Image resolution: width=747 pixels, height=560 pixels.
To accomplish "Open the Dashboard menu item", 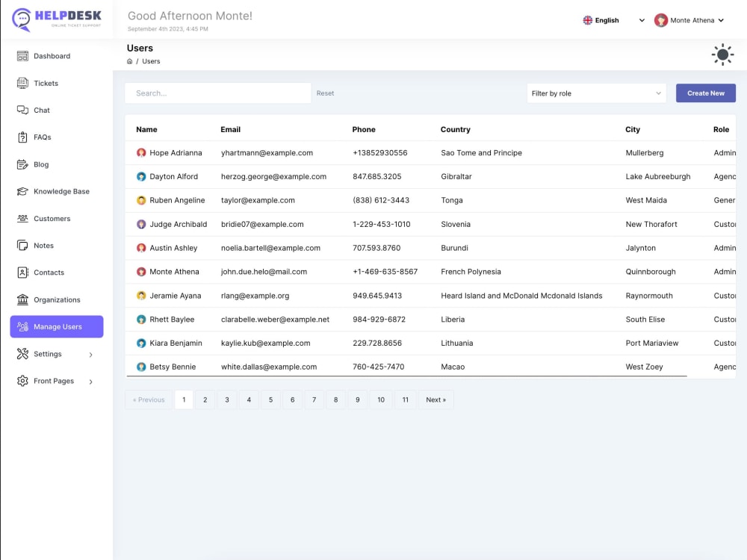I will pyautogui.click(x=57, y=56).
